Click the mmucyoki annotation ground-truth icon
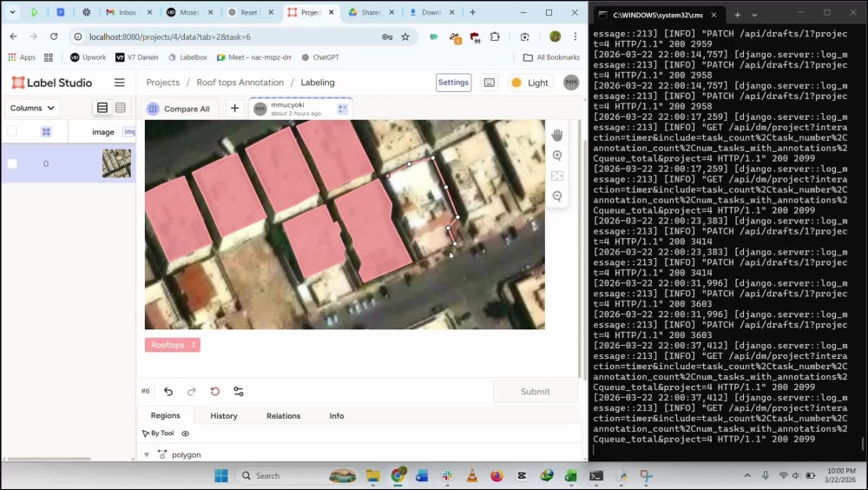This screenshot has width=868, height=490. pyautogui.click(x=343, y=109)
